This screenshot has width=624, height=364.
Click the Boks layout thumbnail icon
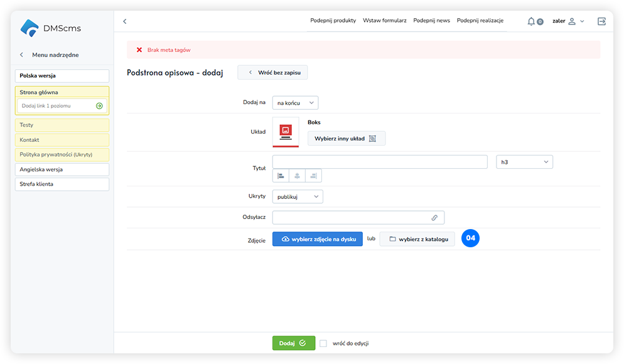[286, 132]
